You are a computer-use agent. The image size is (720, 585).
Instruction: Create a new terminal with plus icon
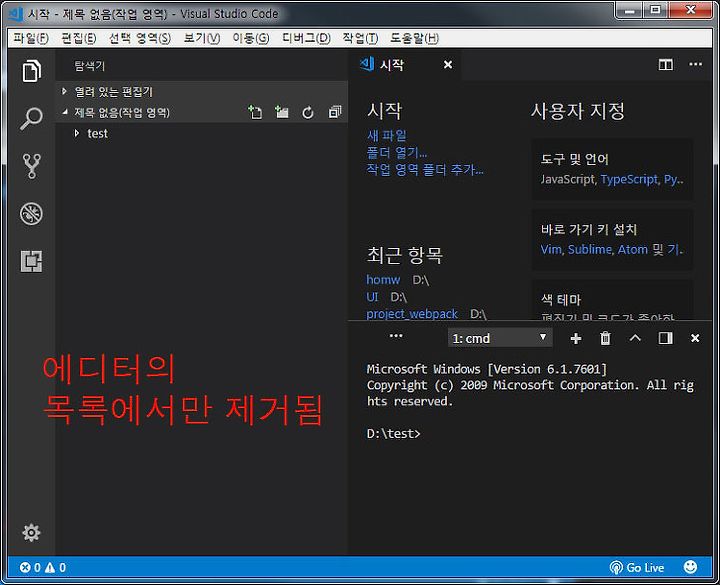pos(576,339)
